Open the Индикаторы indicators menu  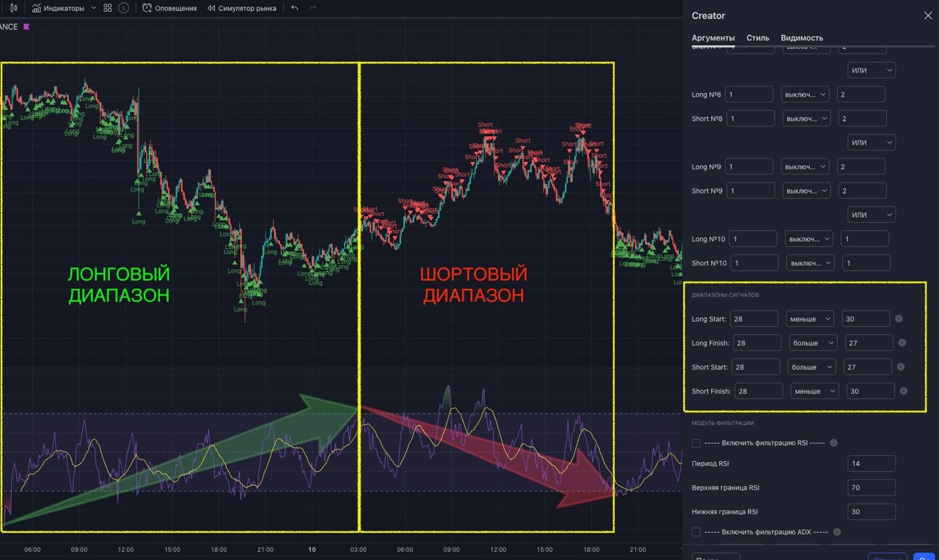58,8
